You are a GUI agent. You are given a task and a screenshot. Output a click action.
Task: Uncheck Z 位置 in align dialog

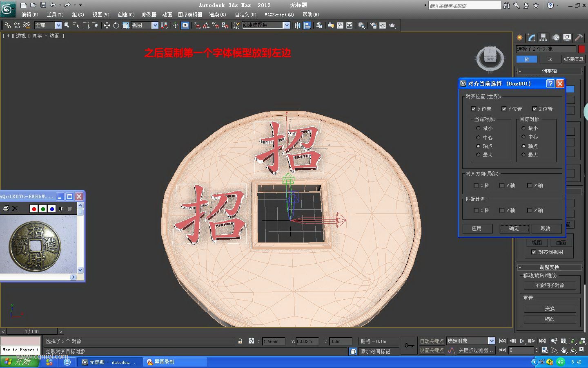535,109
